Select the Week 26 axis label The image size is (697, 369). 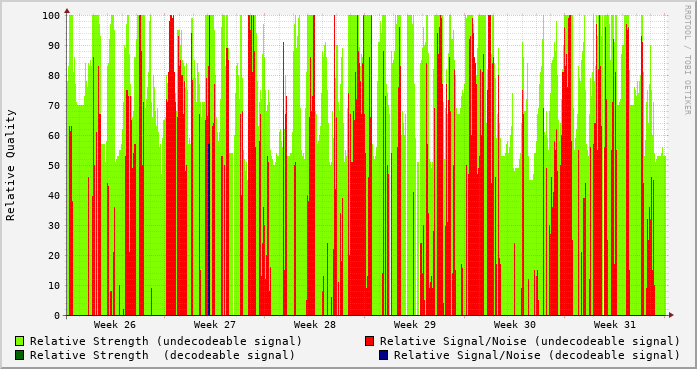pyautogui.click(x=115, y=325)
